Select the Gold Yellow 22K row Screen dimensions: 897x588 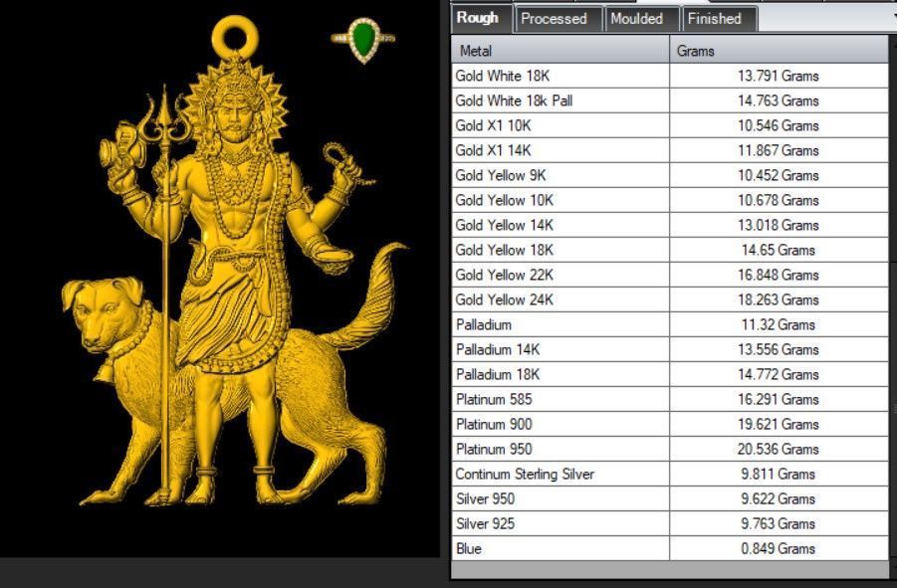point(669,275)
